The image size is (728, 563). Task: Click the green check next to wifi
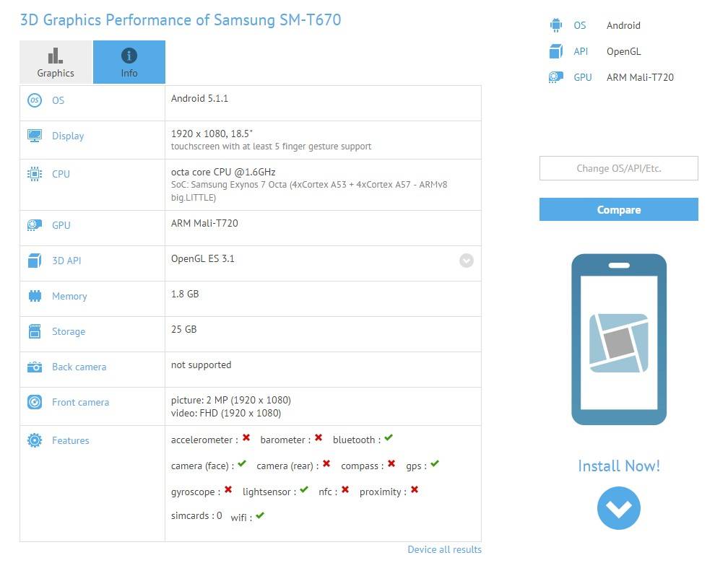260,515
